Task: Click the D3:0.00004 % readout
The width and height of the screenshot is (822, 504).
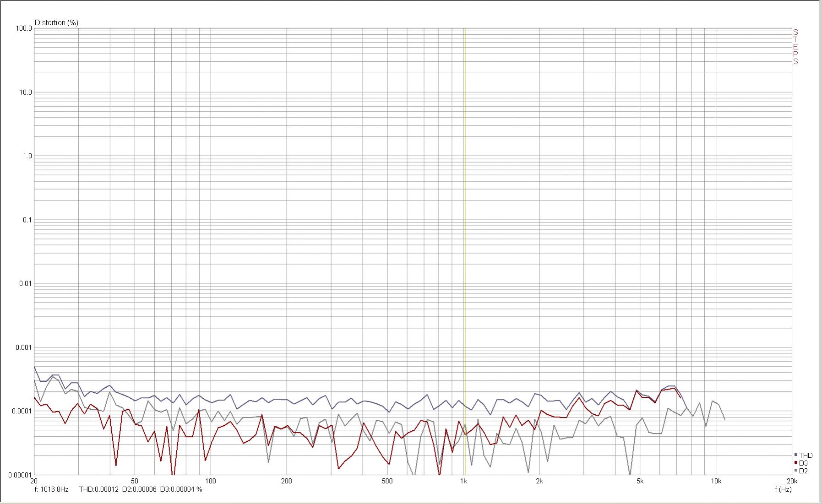Action: pyautogui.click(x=181, y=489)
